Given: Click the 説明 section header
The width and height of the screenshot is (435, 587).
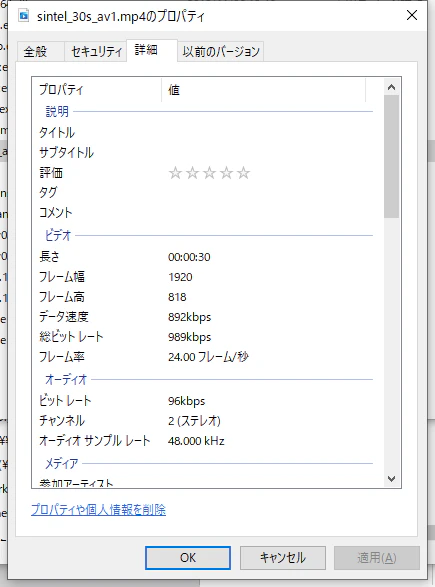Looking at the screenshot, I should (x=57, y=111).
